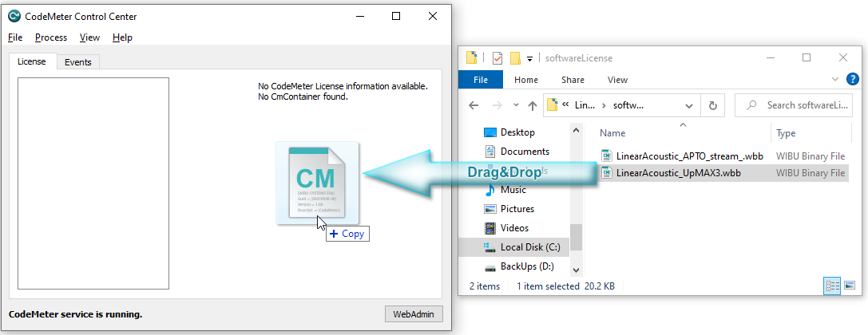868x335 pixels.
Task: Select BackUps (D:) drive
Action: click(527, 266)
